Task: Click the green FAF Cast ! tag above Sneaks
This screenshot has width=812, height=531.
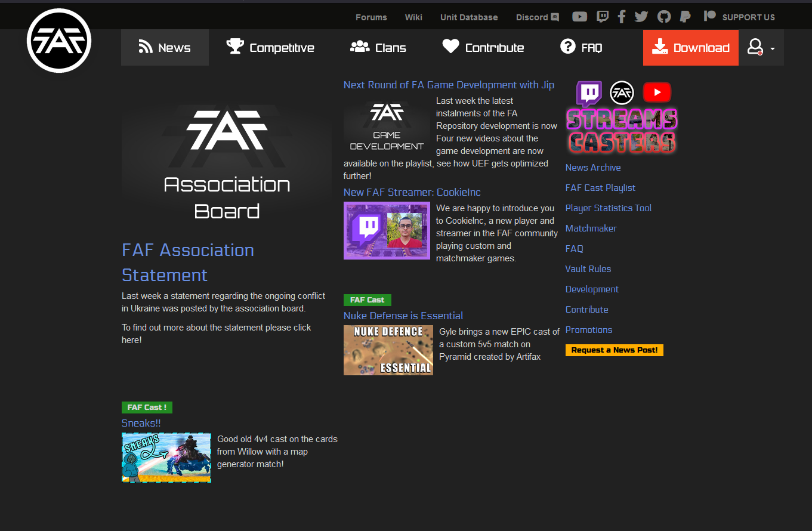Action: tap(147, 407)
